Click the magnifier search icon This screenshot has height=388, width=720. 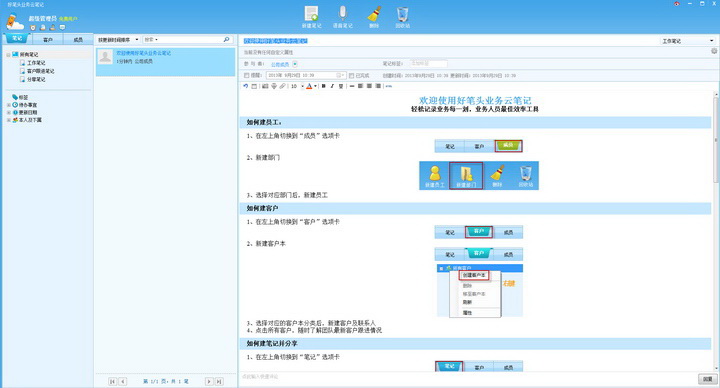226,40
